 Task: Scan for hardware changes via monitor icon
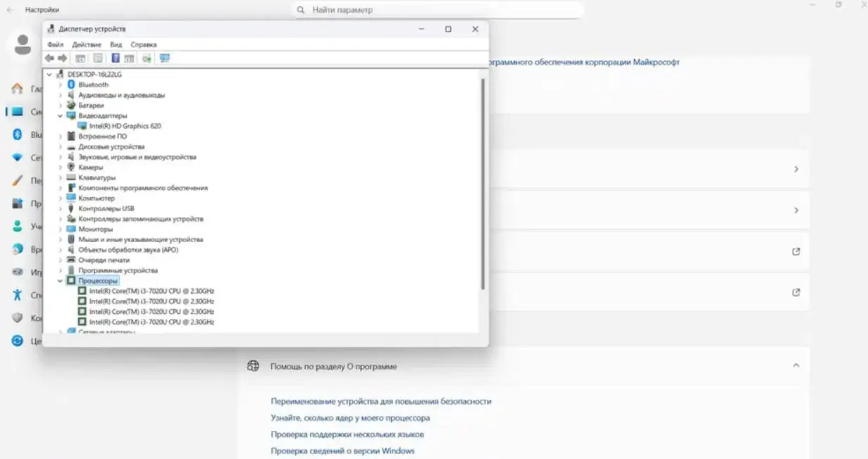(165, 58)
